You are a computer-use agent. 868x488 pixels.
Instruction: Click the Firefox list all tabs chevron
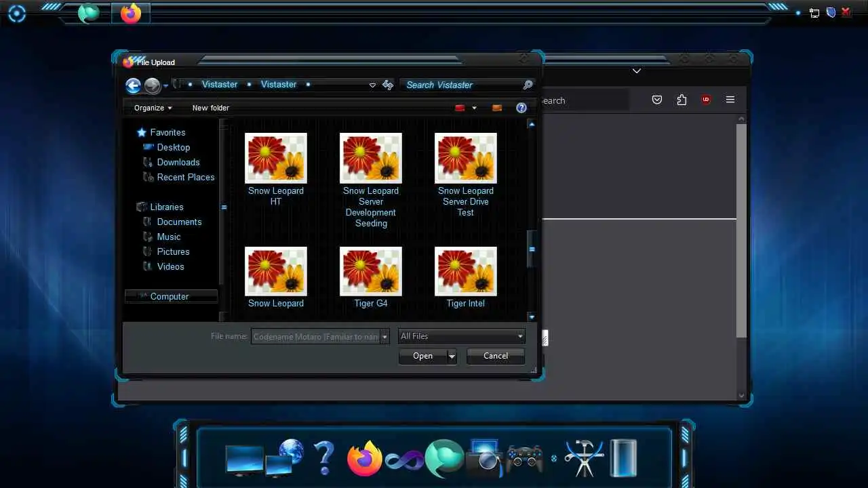tap(636, 70)
